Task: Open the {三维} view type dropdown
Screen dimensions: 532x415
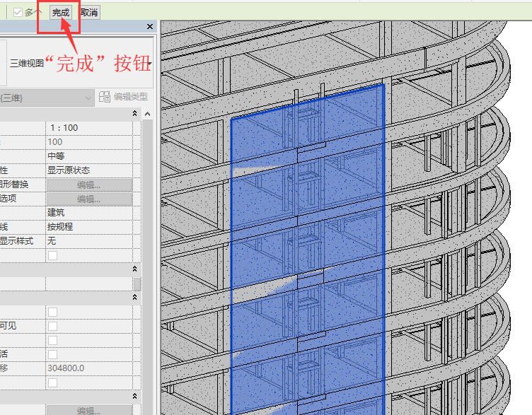Action: 47,98
